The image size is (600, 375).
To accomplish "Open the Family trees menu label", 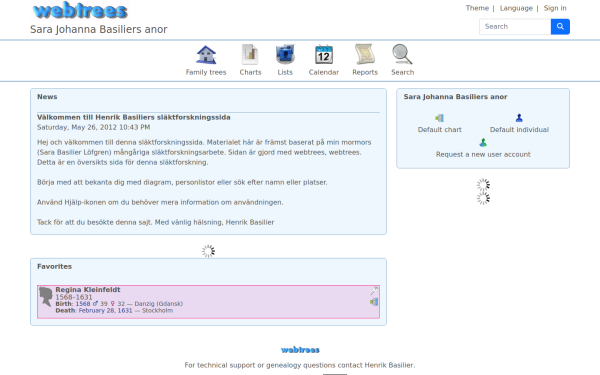I will coord(206,72).
